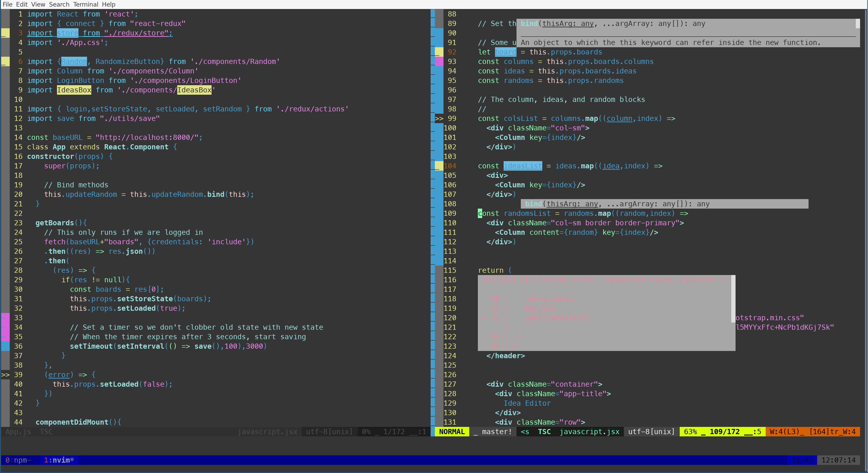Viewport: 868px width, 473px height.
Task: Click the 109/172 line position indicator
Action: (724, 432)
